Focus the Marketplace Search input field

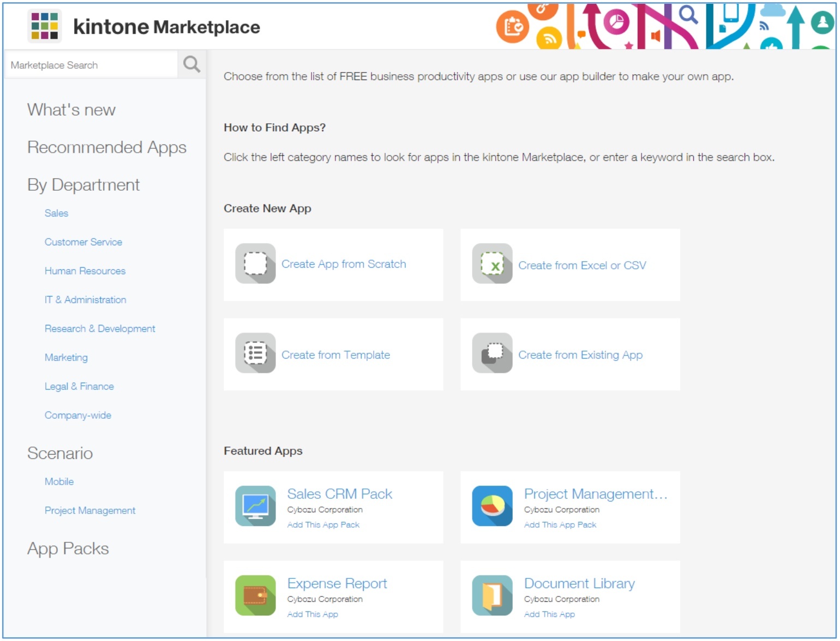(x=90, y=65)
